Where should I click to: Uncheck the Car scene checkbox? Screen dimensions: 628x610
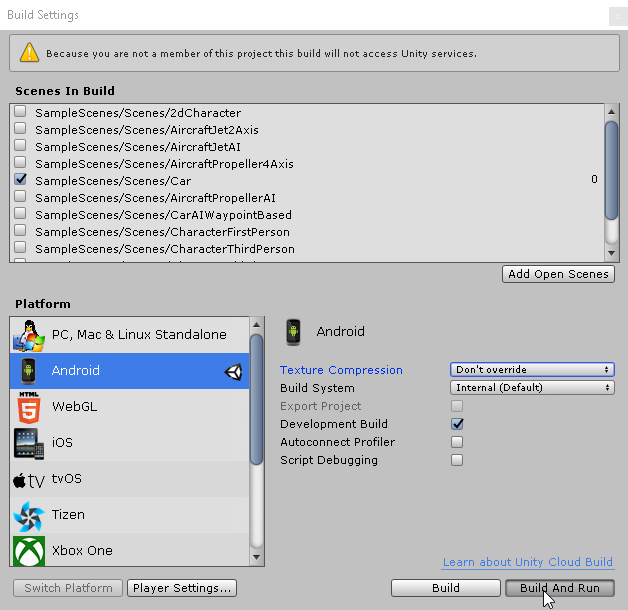(20, 179)
